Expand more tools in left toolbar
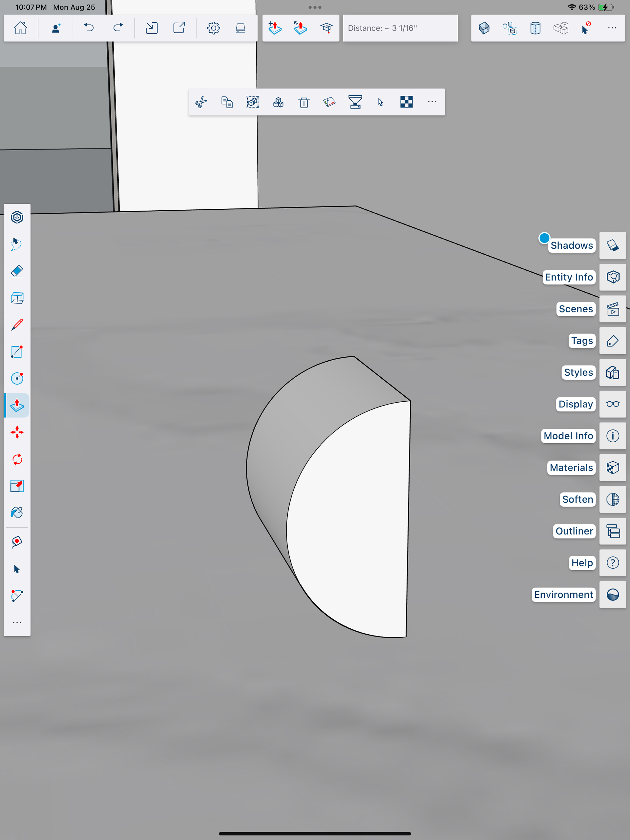The height and width of the screenshot is (840, 630). (17, 622)
